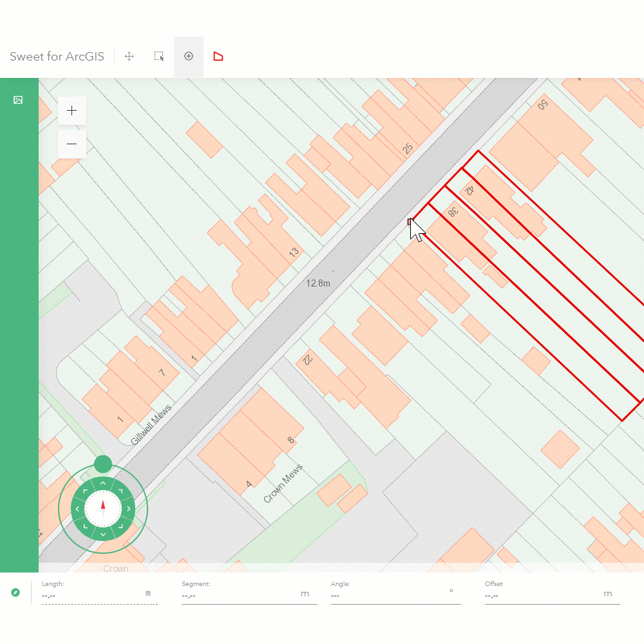Click the rotation handle on compass ring
The height and width of the screenshot is (644, 644).
103,464
